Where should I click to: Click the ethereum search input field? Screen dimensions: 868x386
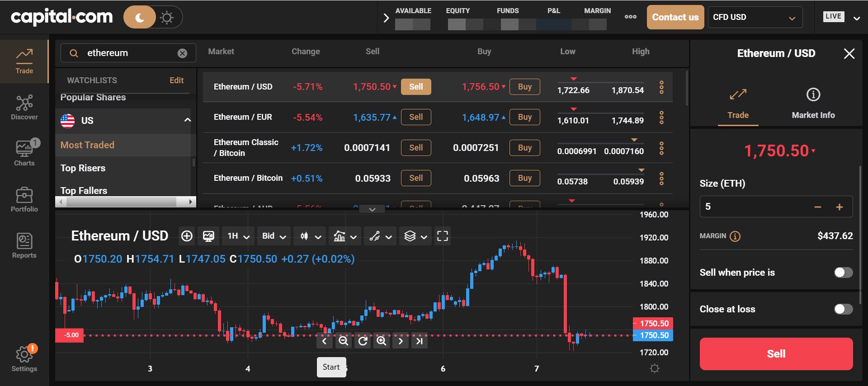[x=128, y=53]
